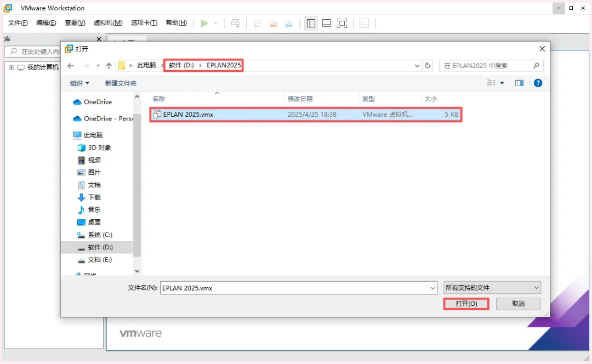The width and height of the screenshot is (592, 364).
Task: Click 取消 button
Action: [519, 304]
